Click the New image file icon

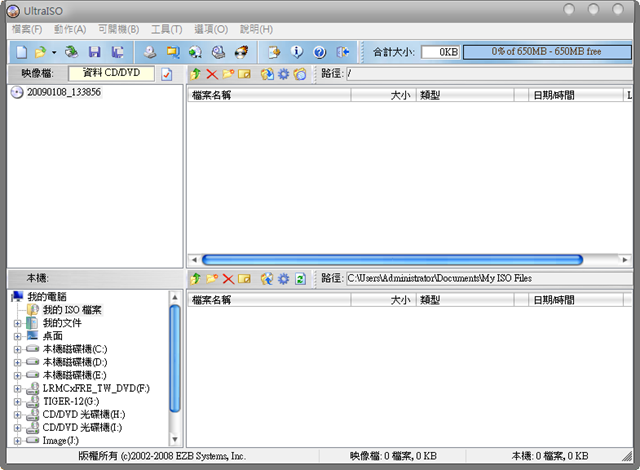21,52
